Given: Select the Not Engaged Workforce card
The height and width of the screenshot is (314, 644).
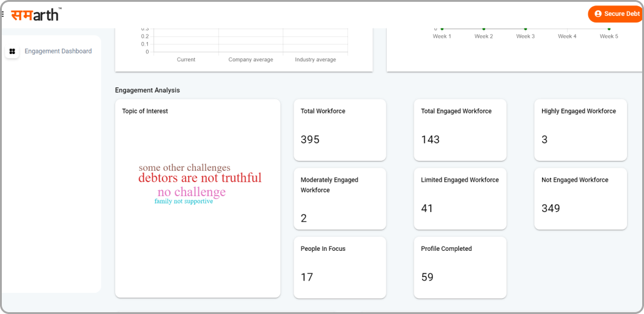Looking at the screenshot, I should [x=580, y=199].
